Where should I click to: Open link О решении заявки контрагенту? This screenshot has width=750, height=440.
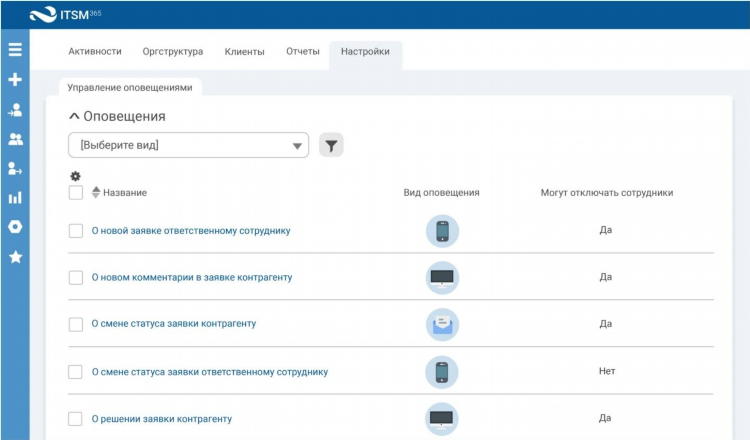[x=162, y=419]
